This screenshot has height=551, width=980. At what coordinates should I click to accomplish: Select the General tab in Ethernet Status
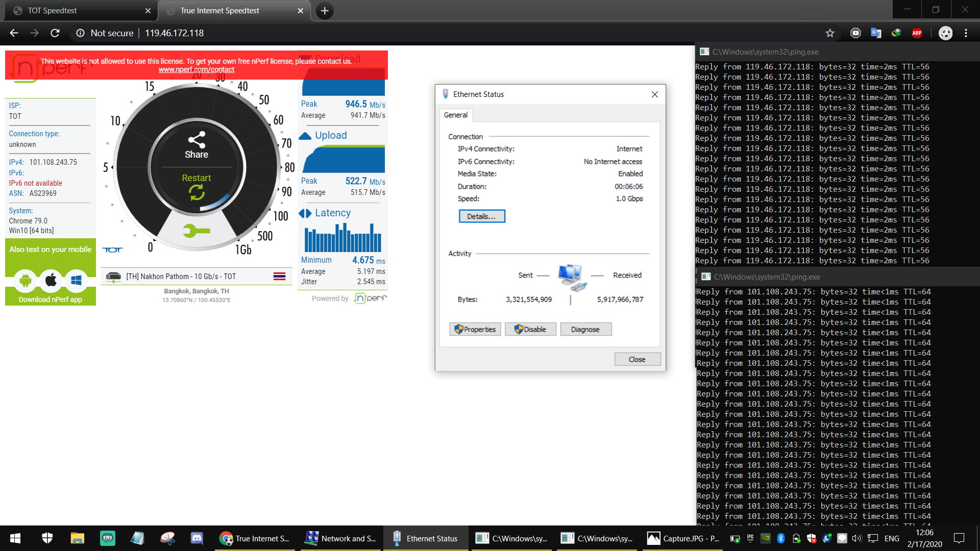pyautogui.click(x=455, y=115)
